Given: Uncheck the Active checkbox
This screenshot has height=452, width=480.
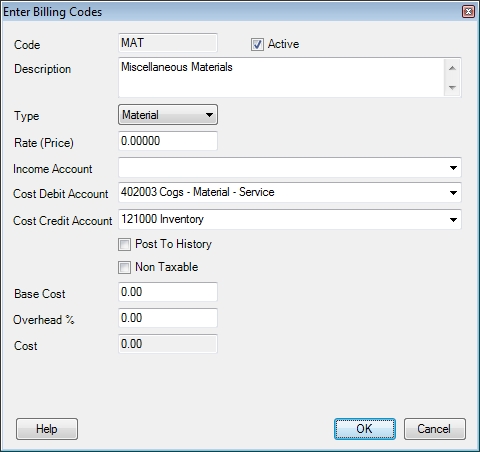Looking at the screenshot, I should click(x=257, y=44).
